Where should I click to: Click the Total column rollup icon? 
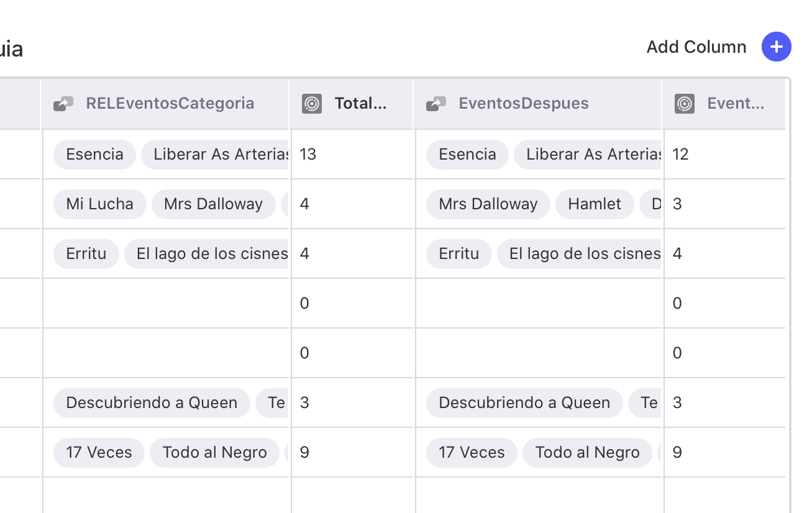[x=312, y=104]
